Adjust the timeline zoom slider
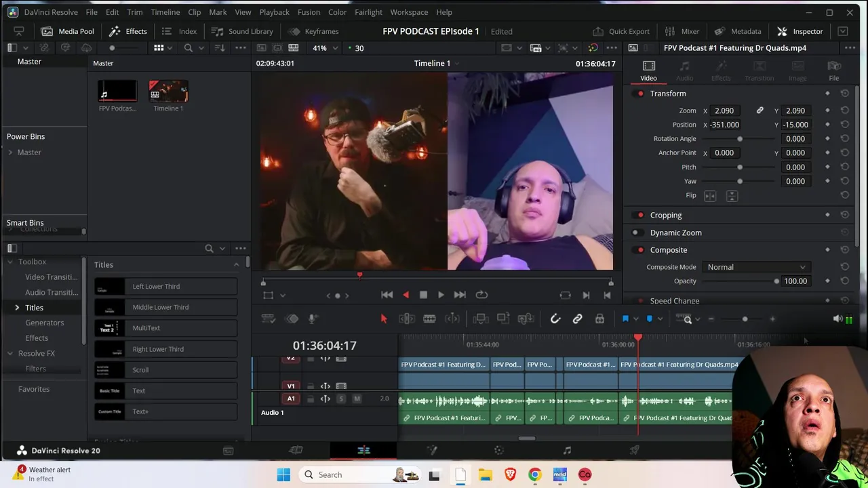This screenshot has width=868, height=488. tap(745, 319)
